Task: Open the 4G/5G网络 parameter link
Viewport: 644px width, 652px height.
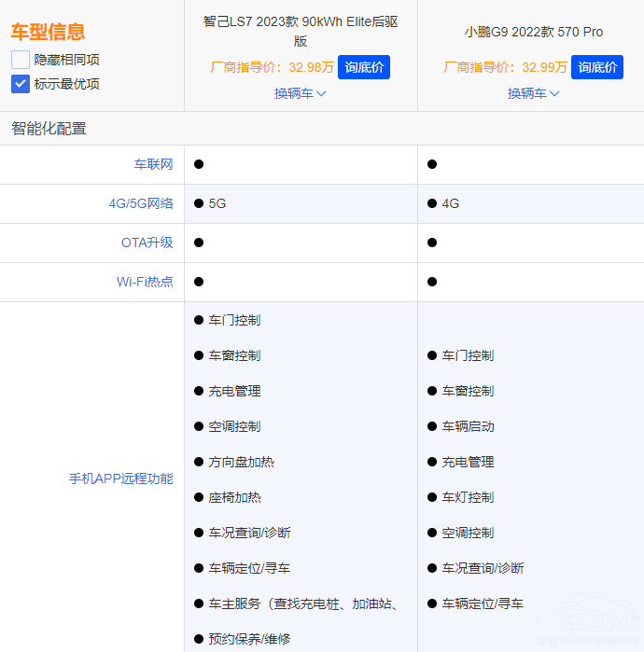Action: 140,203
